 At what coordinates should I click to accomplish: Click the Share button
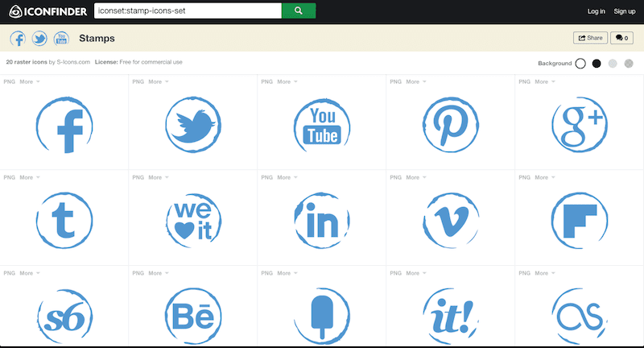pos(590,38)
